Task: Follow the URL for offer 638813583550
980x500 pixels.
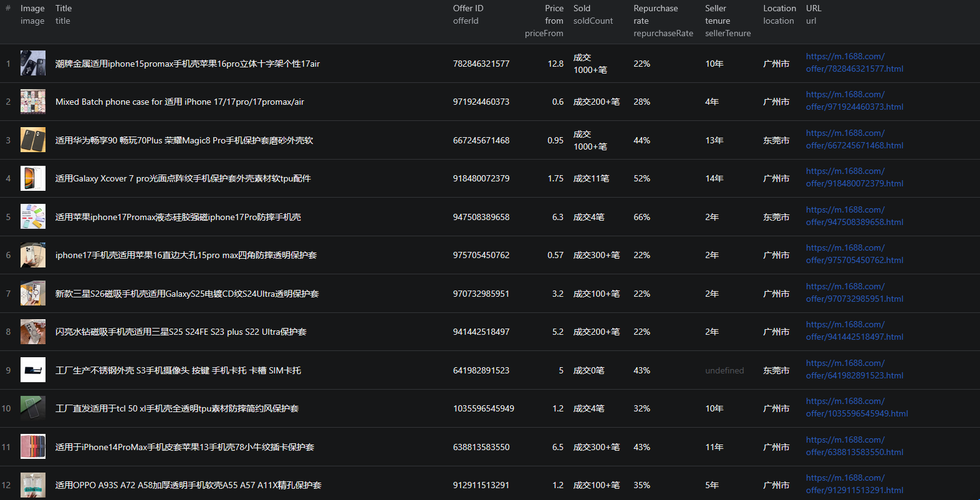Action: (854, 446)
